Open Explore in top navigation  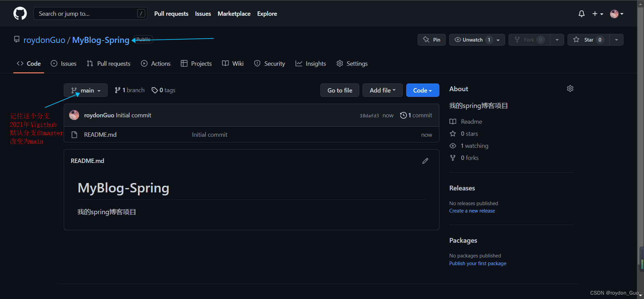click(x=267, y=14)
